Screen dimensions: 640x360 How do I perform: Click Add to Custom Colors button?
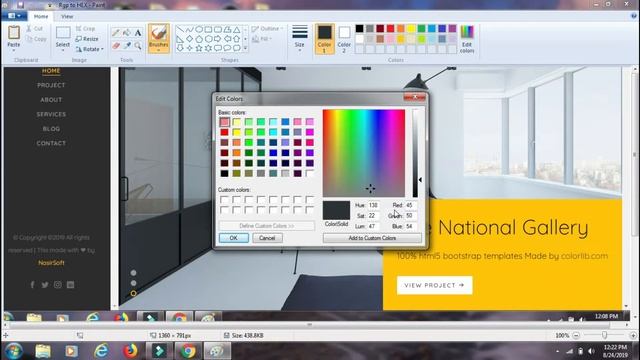click(372, 238)
